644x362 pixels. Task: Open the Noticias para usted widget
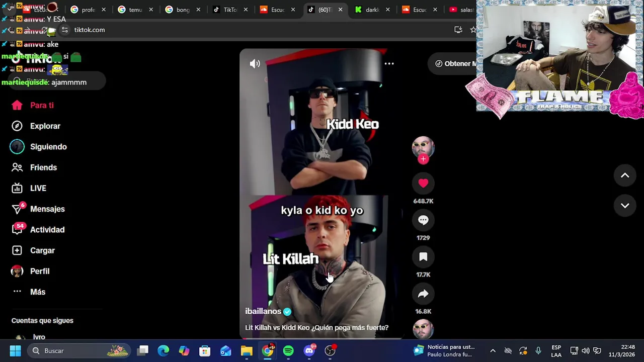pos(444,350)
